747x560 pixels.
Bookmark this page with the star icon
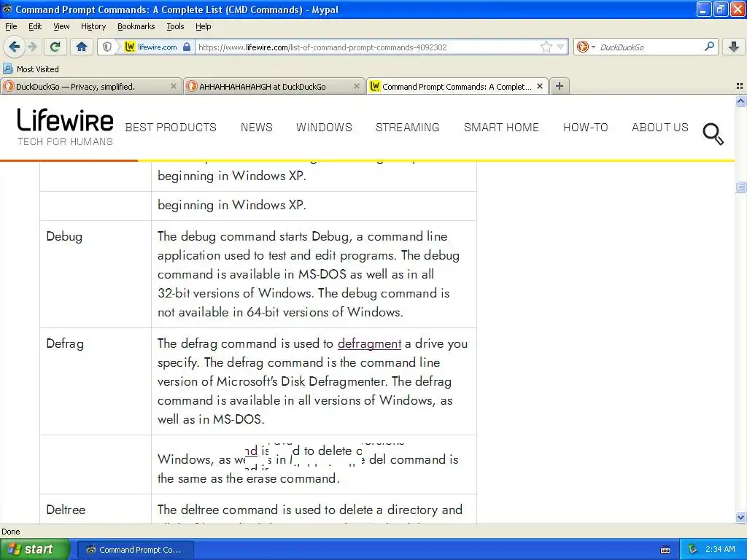point(546,47)
